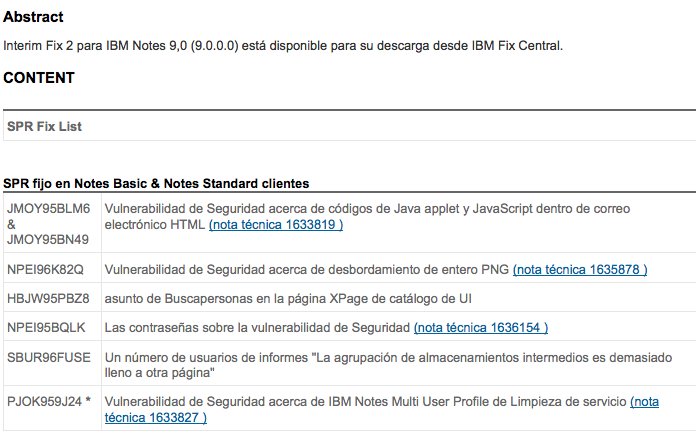Click the SPR fijo en Notes Basic heading
This screenshot has width=696, height=440.
click(156, 183)
